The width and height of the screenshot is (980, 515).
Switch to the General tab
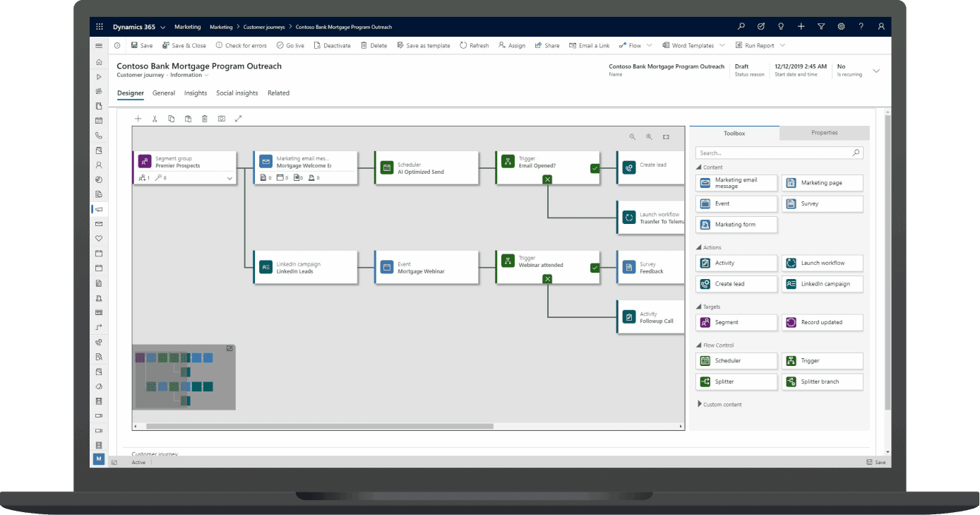pos(164,93)
